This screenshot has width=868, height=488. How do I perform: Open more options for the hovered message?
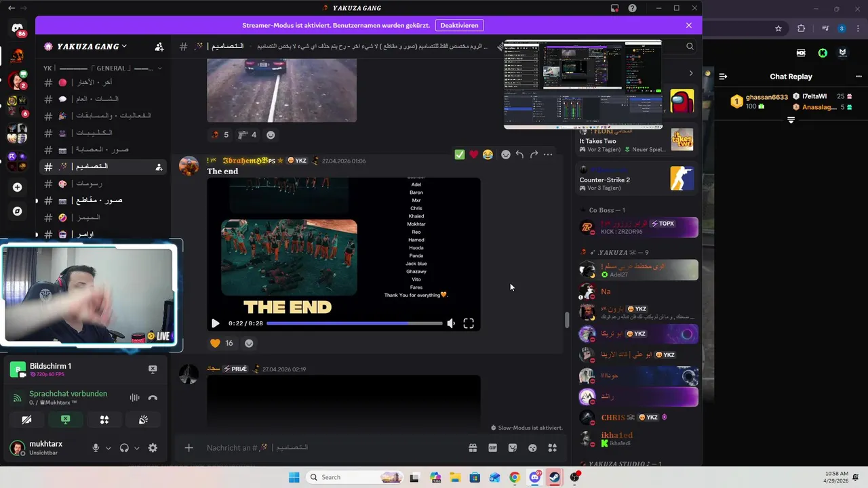coord(548,155)
